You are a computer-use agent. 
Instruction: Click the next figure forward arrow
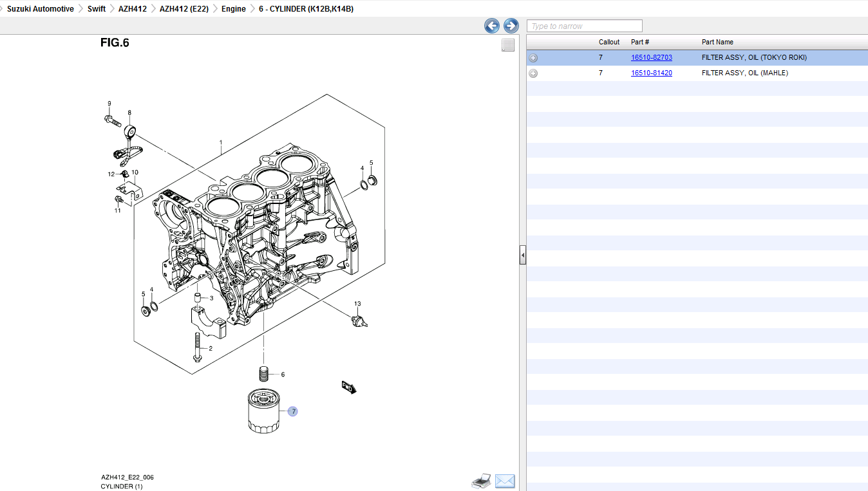(x=511, y=26)
